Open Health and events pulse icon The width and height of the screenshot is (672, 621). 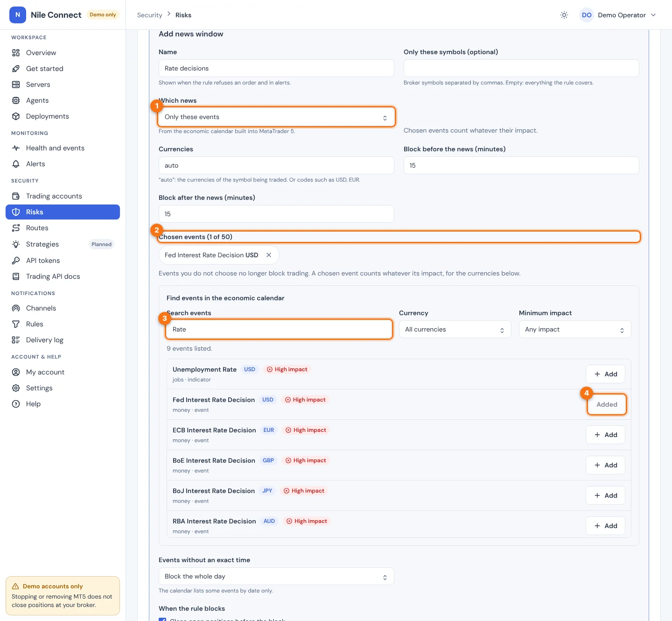[x=16, y=148]
